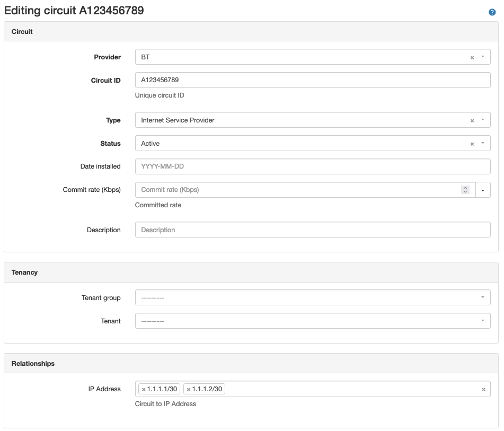Clear all IP Address selections
This screenshot has width=504, height=431.
pyautogui.click(x=483, y=390)
